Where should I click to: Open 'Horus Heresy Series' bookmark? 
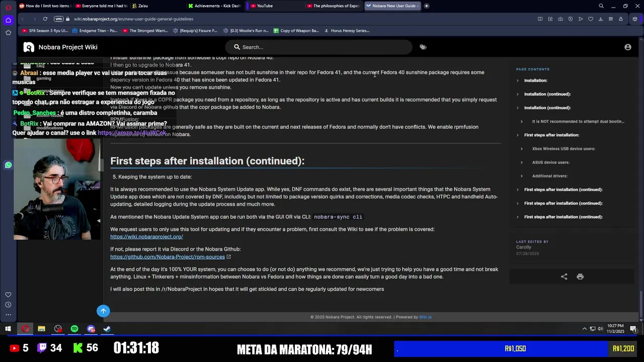point(347,31)
